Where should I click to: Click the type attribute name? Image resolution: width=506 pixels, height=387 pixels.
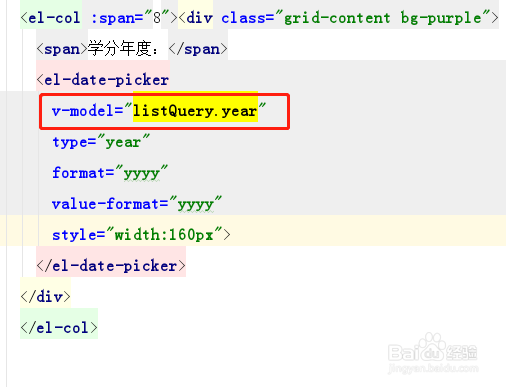coord(70,142)
